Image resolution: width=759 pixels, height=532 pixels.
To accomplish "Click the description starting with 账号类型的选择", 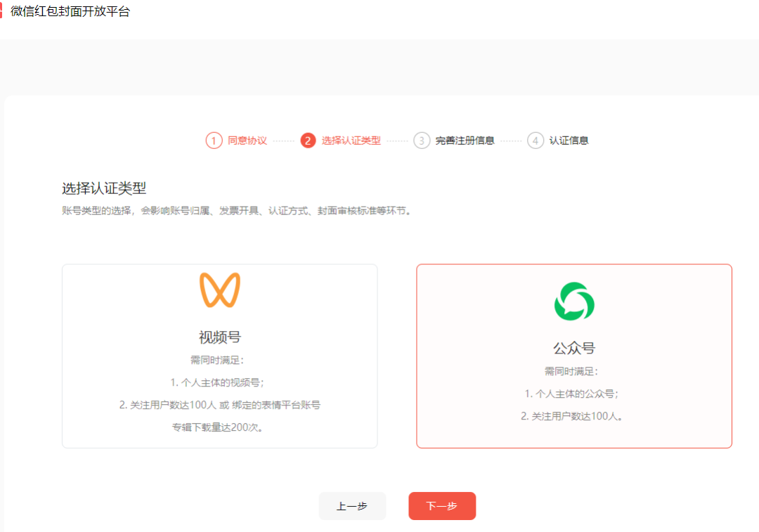I will [x=236, y=211].
